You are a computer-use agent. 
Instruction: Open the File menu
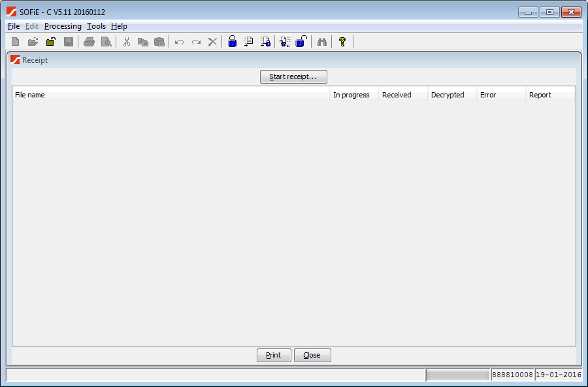(14, 26)
